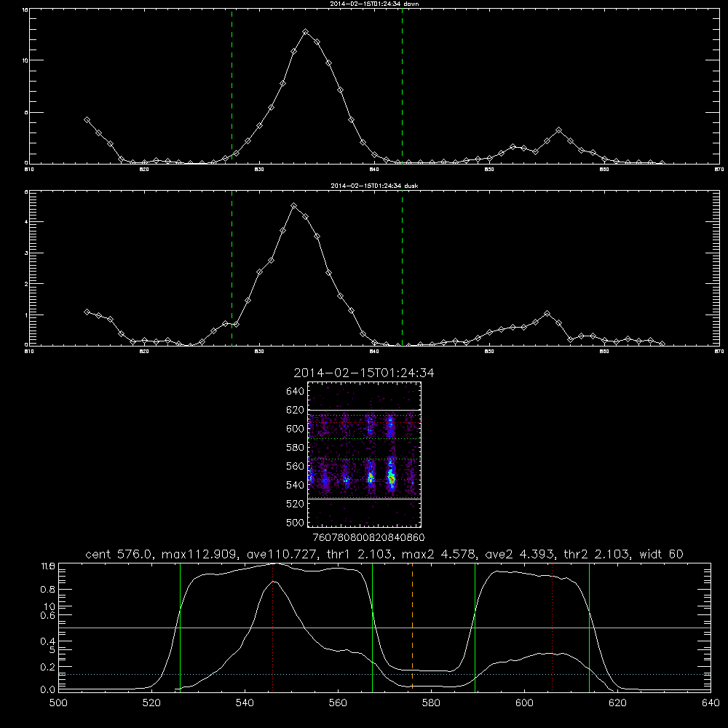Click the '620' label on bottom plot x-axis
Viewport: 728px width, 728px height.
coord(617,703)
